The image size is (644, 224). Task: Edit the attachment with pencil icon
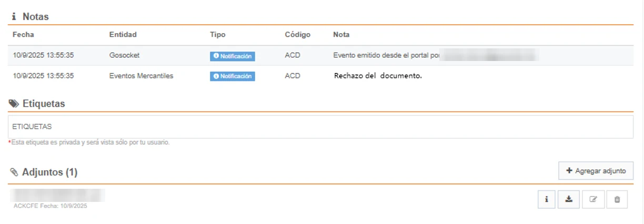click(593, 200)
